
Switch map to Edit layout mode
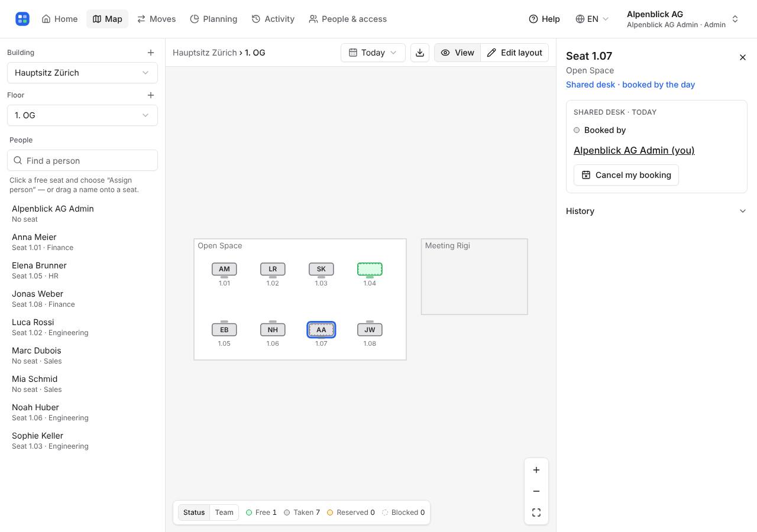click(x=515, y=53)
